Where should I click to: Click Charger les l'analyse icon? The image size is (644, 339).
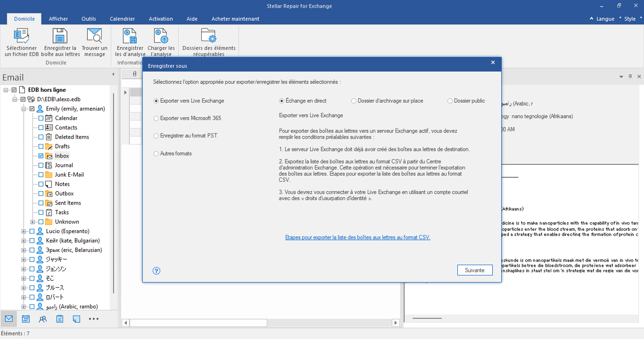[161, 36]
